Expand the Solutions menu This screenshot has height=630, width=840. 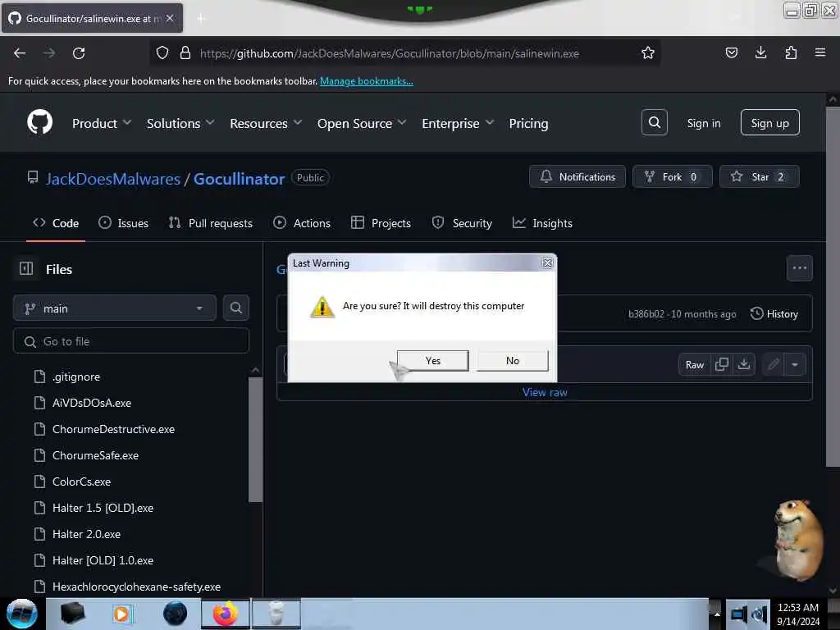[x=180, y=123]
